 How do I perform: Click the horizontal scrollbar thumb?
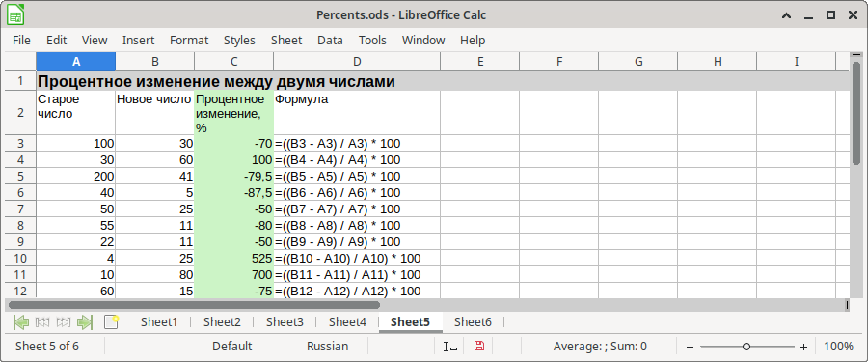pos(194,305)
